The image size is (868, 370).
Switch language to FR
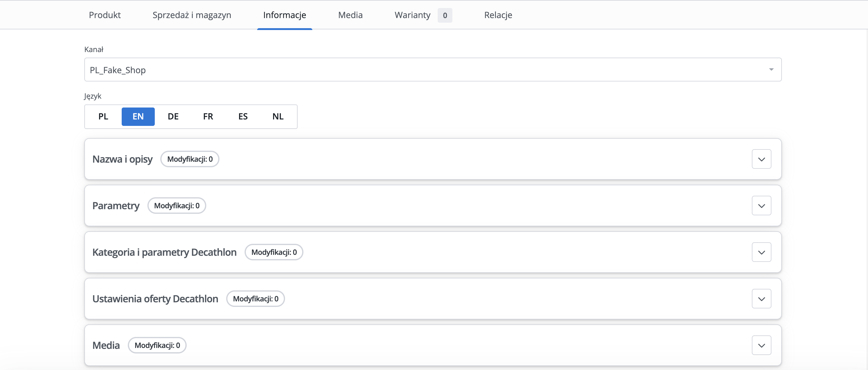click(208, 116)
